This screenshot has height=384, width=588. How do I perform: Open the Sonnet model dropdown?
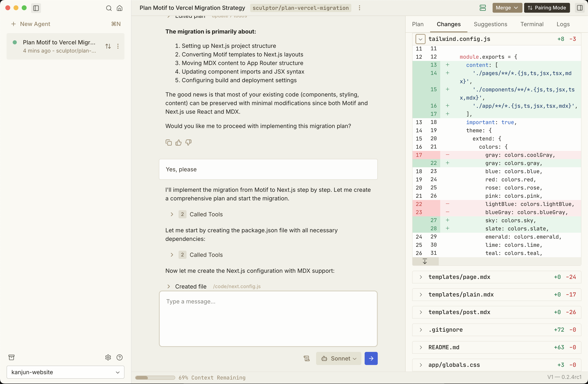(338, 358)
